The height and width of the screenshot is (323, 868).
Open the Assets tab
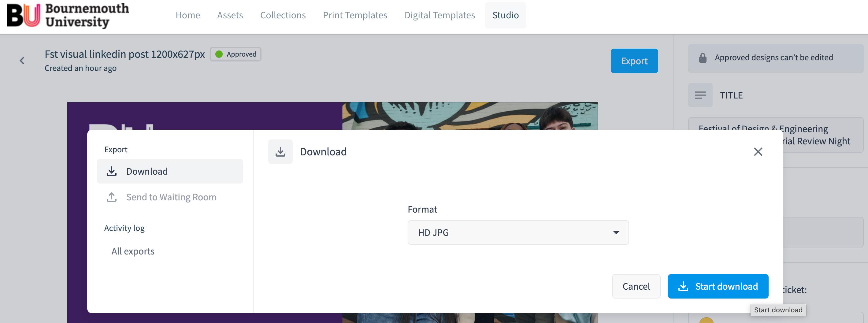point(230,15)
